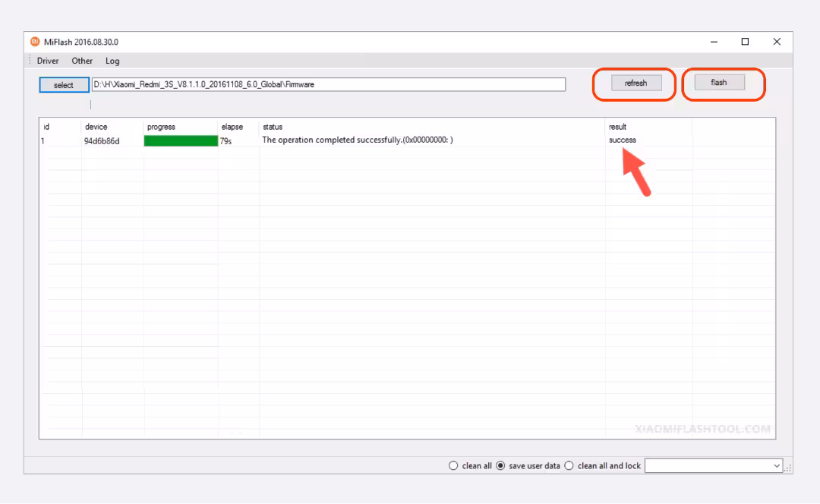The width and height of the screenshot is (820, 504).
Task: Open the Other menu
Action: (82, 61)
